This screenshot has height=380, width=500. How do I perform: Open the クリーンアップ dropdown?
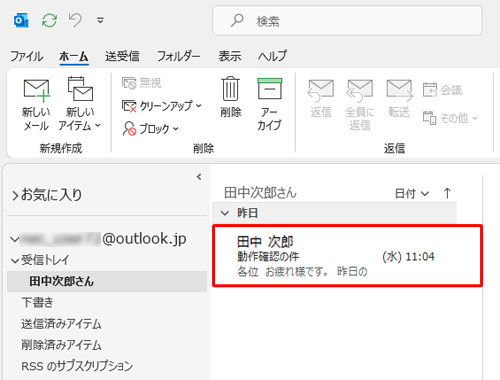click(x=162, y=106)
